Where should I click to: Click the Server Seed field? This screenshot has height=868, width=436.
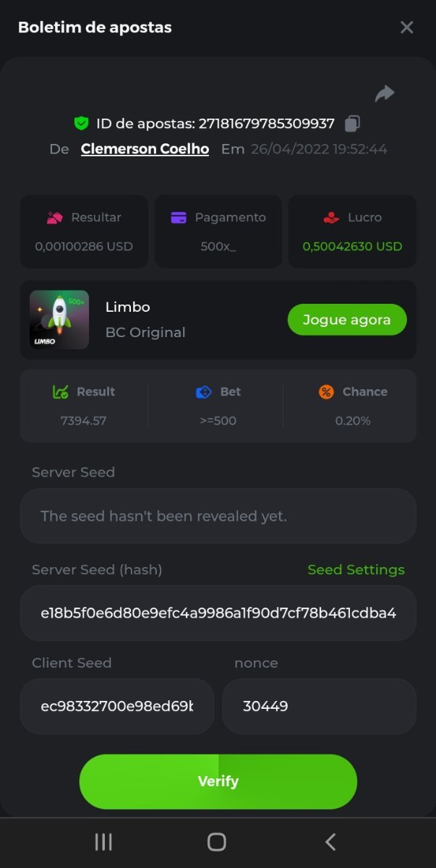click(x=218, y=516)
